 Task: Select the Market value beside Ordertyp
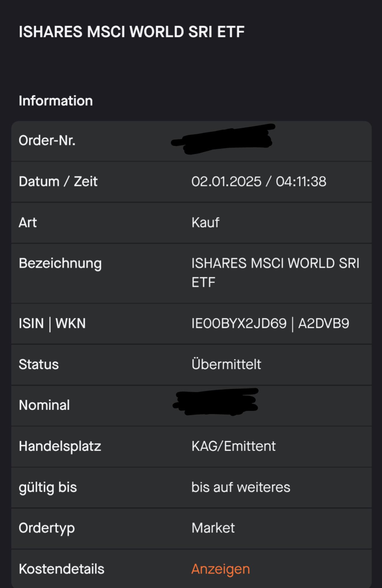(213, 528)
